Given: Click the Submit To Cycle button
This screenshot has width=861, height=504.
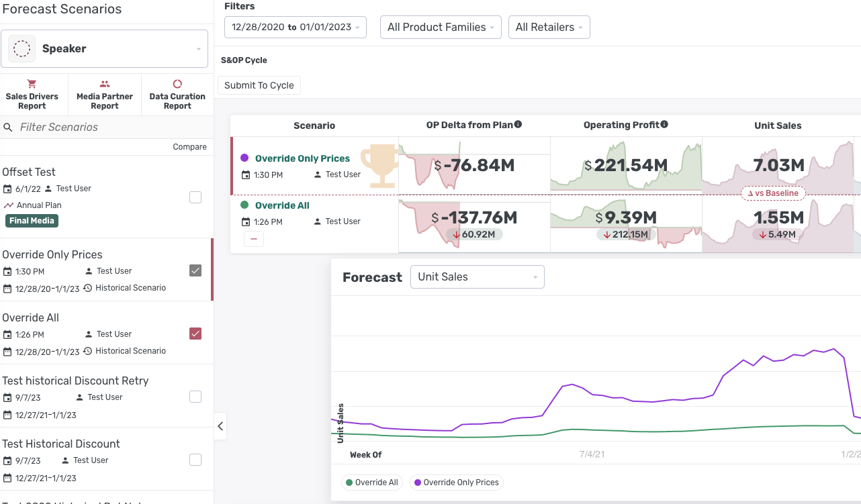Looking at the screenshot, I should point(259,85).
